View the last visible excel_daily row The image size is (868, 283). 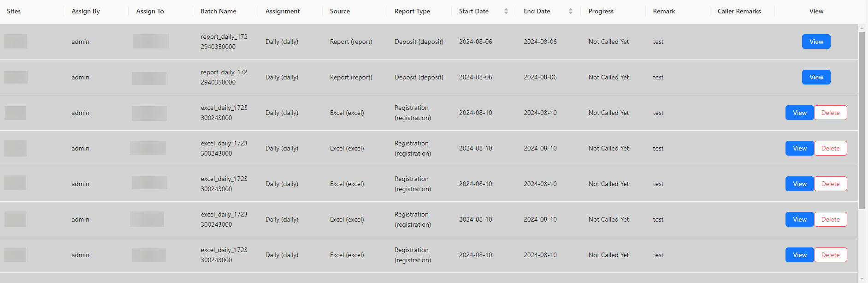(799, 254)
